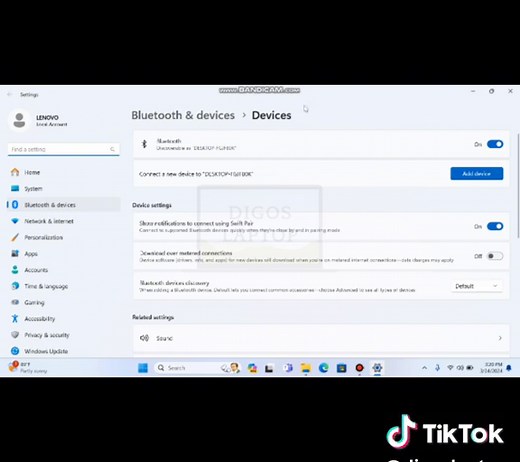Open the weather widget on the taskbar
This screenshot has height=462, width=520.
pos(28,367)
